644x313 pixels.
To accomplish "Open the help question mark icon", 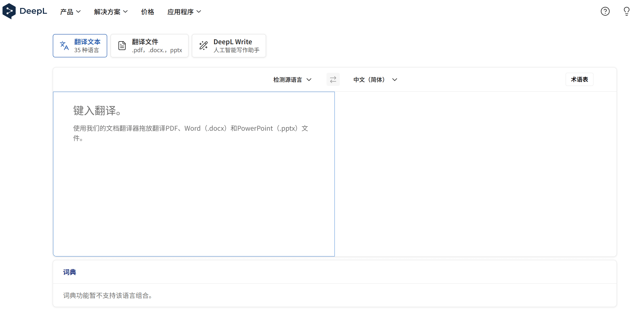I will (605, 11).
